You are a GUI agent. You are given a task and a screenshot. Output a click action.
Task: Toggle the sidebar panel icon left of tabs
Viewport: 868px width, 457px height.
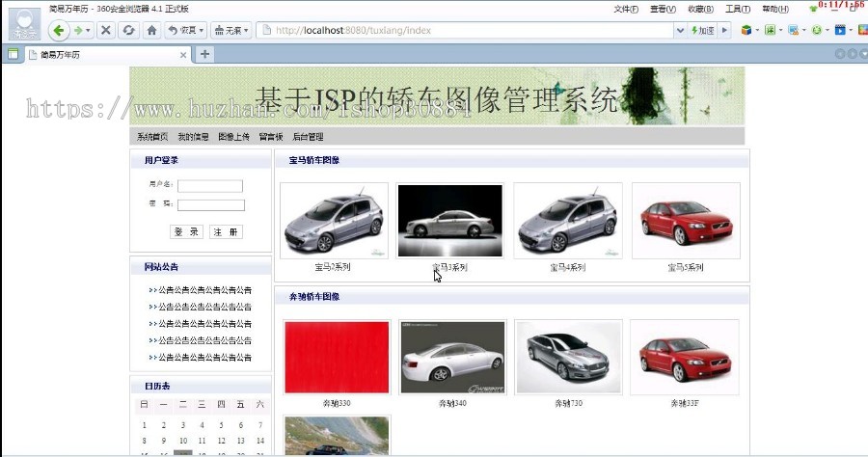click(x=13, y=54)
